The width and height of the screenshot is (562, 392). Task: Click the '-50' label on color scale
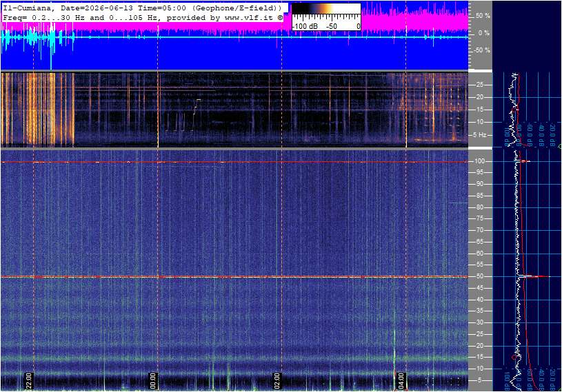(x=332, y=26)
